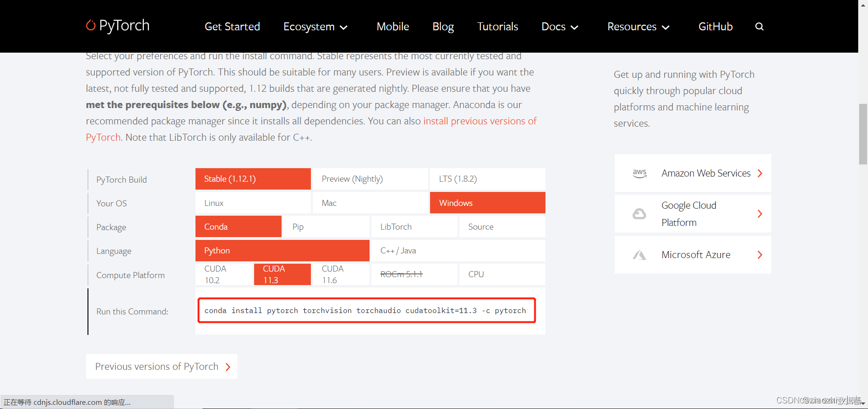
Task: Click the Language row label
Action: (114, 251)
